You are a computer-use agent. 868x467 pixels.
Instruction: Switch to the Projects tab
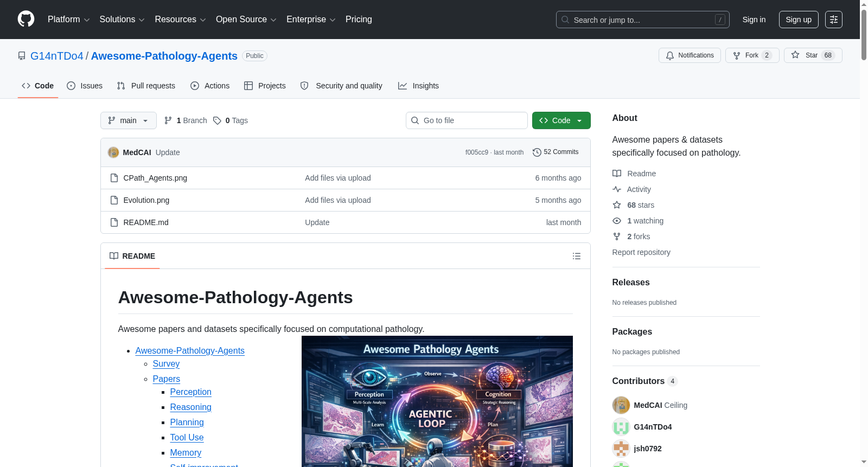point(265,86)
